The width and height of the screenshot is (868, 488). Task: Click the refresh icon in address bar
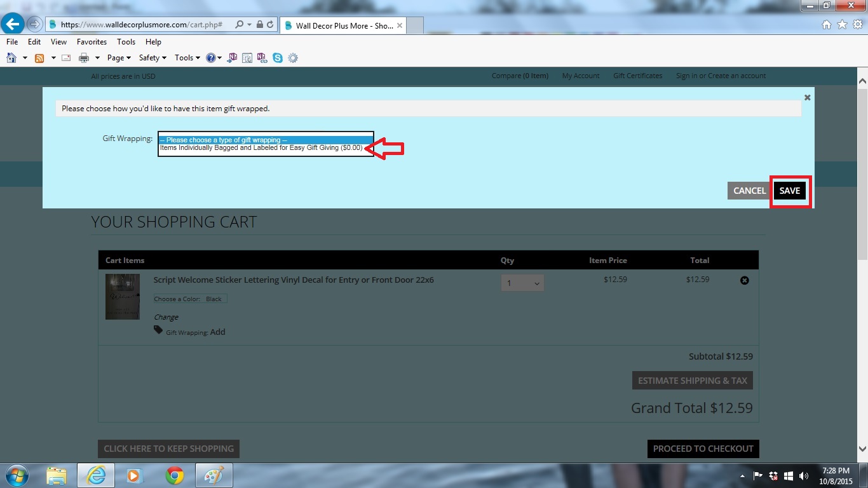pos(271,25)
